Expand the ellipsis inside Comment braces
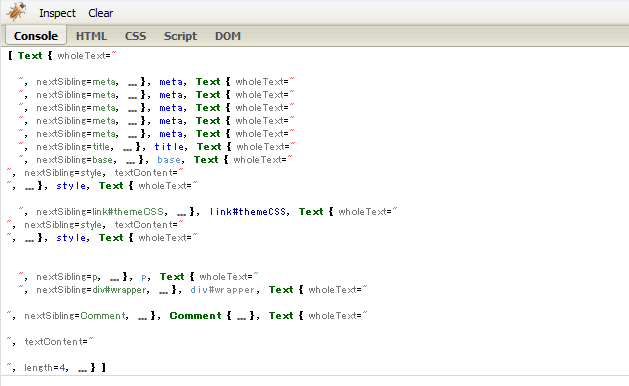This screenshot has height=386, width=629. pyautogui.click(x=241, y=318)
